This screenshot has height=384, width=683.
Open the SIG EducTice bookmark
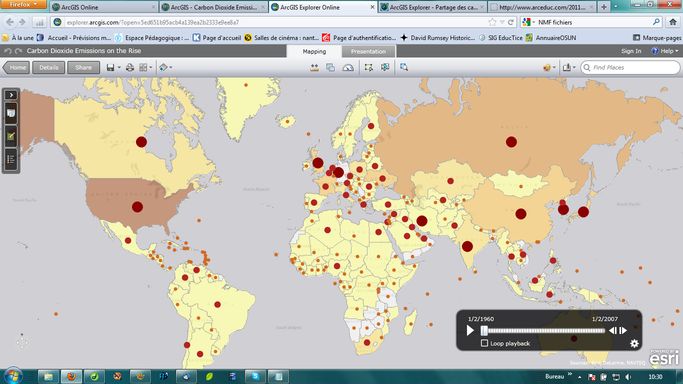(500, 38)
